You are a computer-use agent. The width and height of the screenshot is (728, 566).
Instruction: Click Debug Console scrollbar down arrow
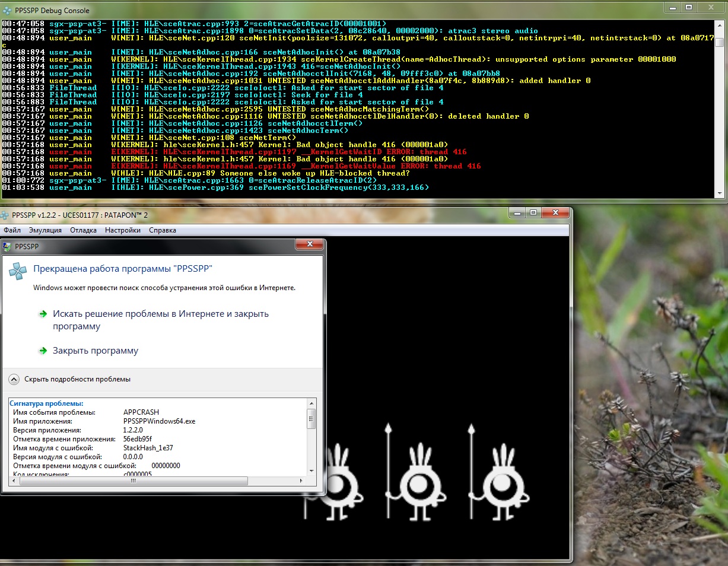[x=719, y=193]
